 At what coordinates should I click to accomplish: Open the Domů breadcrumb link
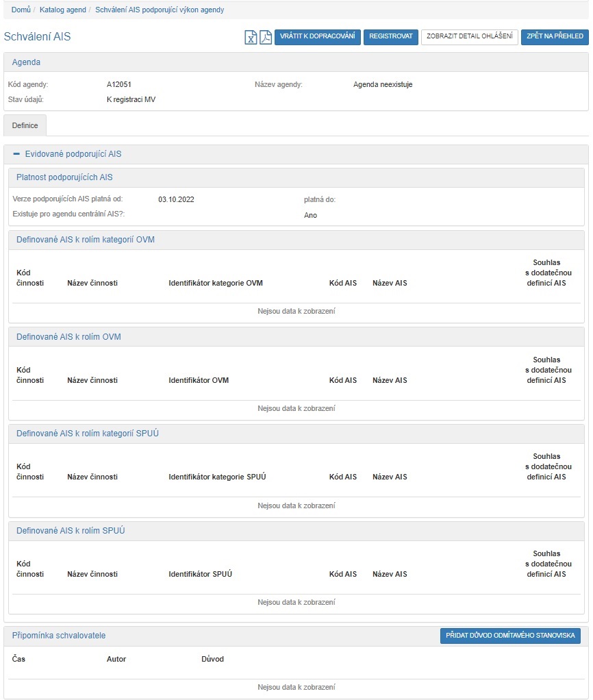click(21, 10)
